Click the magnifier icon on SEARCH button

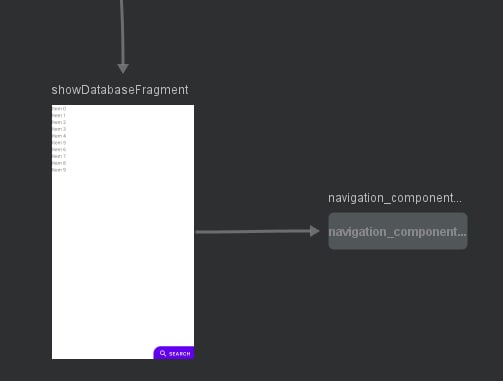[163, 353]
